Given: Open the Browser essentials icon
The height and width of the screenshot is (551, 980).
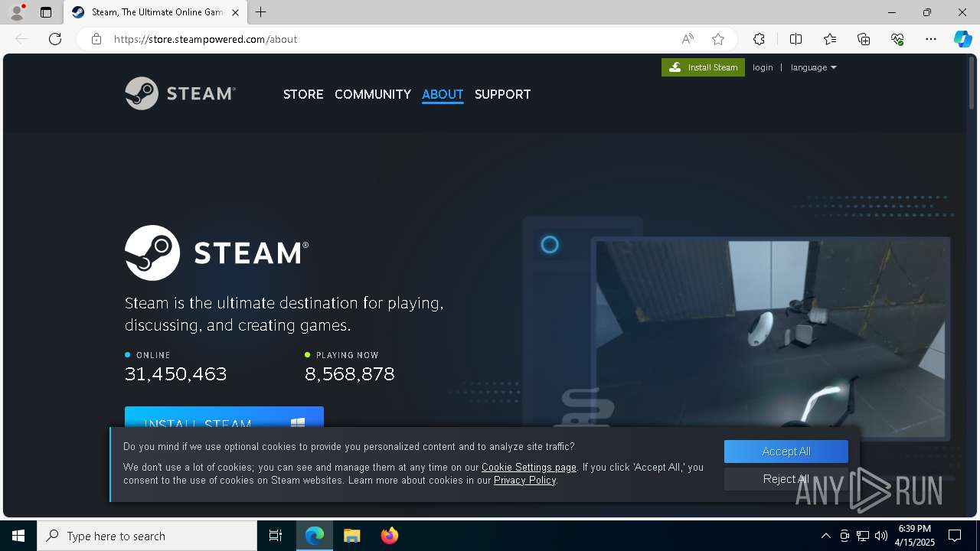Looking at the screenshot, I should pos(897,39).
